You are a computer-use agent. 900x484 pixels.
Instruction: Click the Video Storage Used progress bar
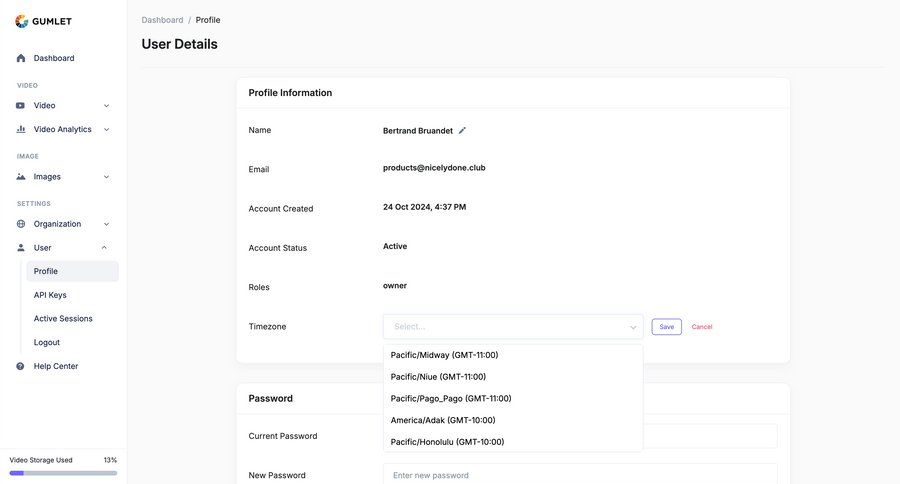[x=63, y=473]
